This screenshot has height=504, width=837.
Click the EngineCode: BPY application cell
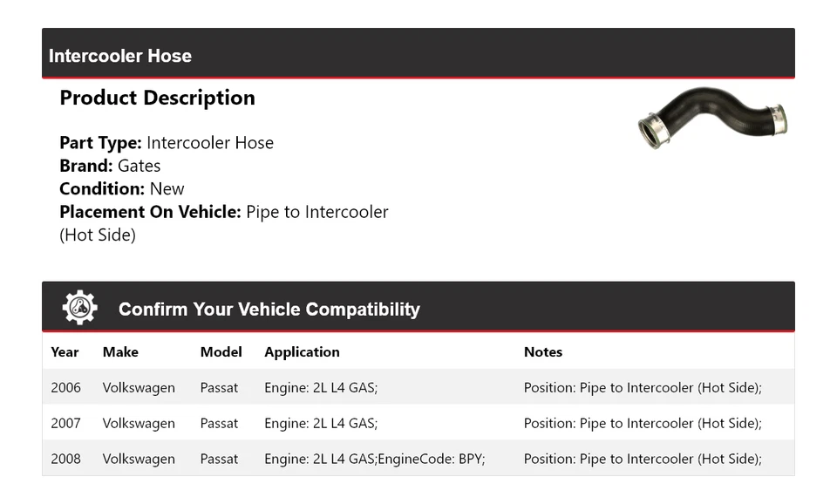tap(374, 460)
